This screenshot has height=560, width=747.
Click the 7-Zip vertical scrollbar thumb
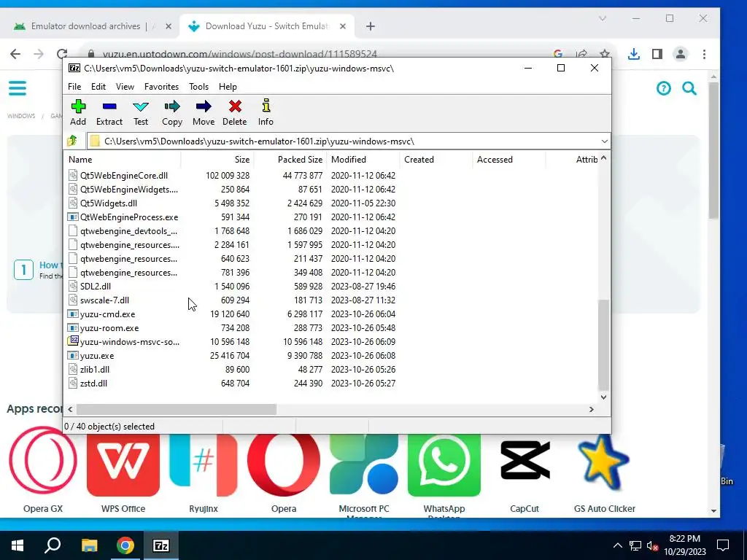coord(603,345)
